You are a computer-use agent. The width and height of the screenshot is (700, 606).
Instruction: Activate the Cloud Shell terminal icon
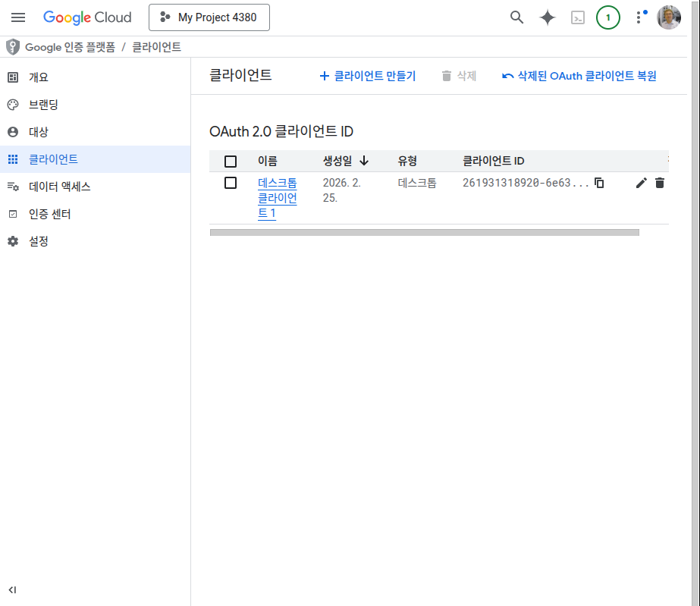(x=578, y=17)
